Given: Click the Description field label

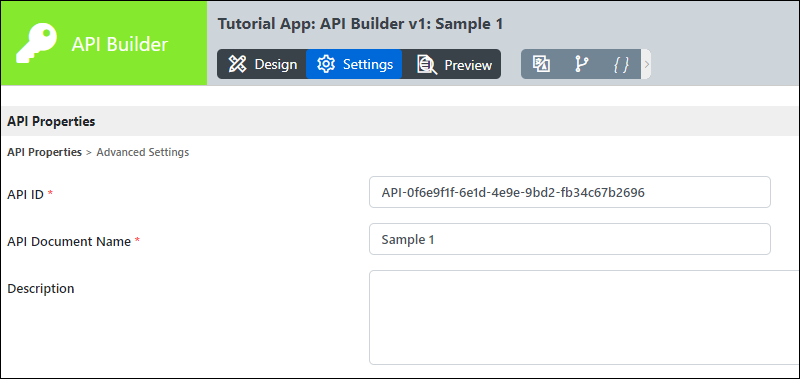Looking at the screenshot, I should pyautogui.click(x=41, y=288).
